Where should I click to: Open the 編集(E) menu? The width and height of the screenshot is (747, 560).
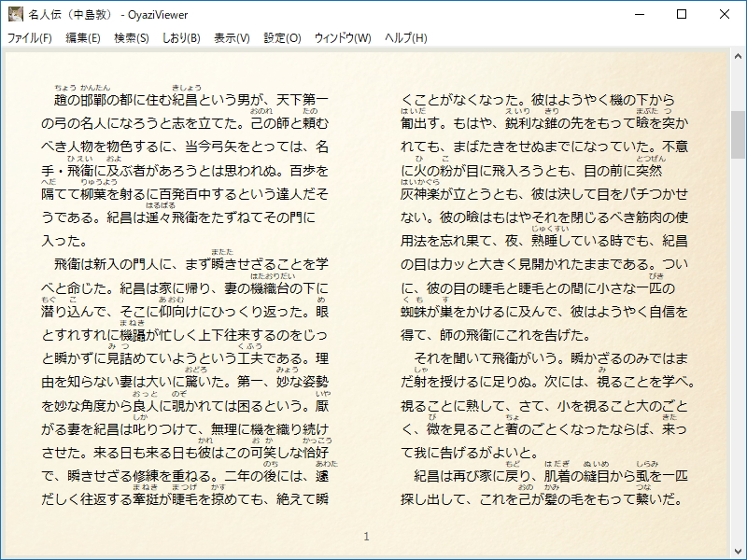84,37
